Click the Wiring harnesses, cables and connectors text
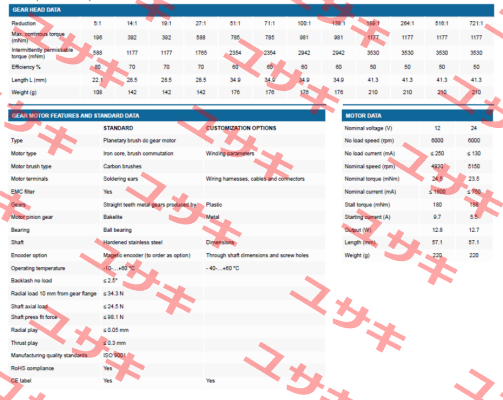This screenshot has height=400, width=503. coord(255,179)
